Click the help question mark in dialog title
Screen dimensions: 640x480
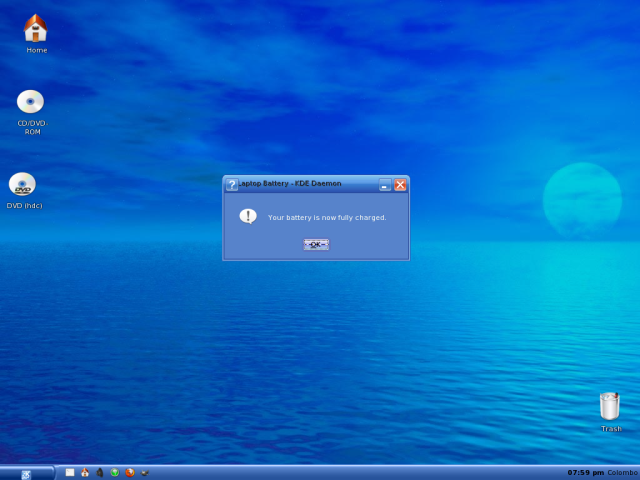(232, 184)
